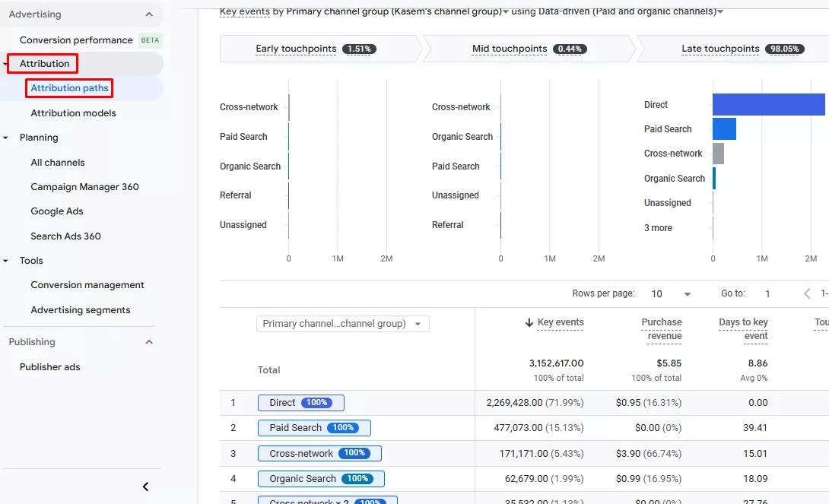
Task: Open Attribution models in sidebar
Action: click(73, 113)
